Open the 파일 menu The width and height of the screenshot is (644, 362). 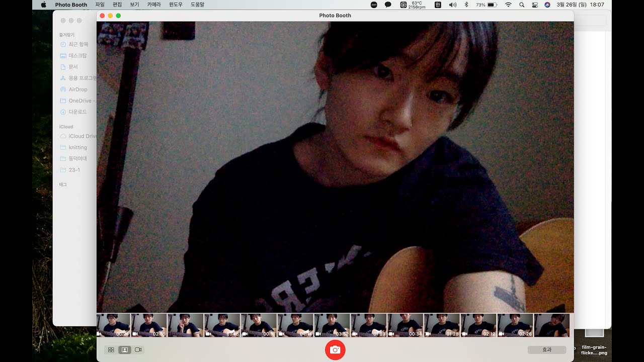pos(100,5)
